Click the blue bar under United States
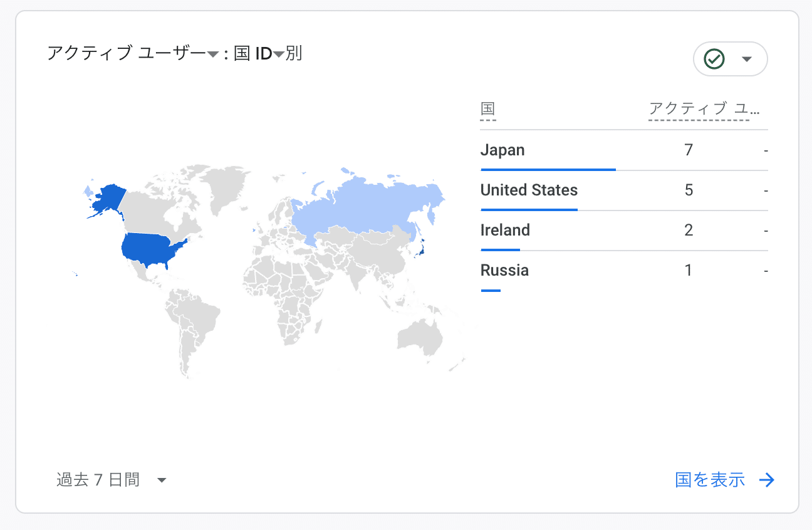 pyautogui.click(x=529, y=209)
